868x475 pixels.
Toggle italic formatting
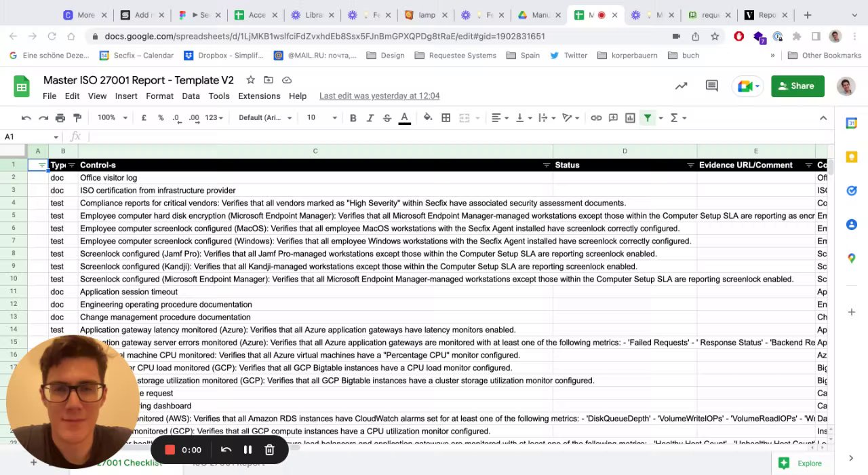coord(370,118)
